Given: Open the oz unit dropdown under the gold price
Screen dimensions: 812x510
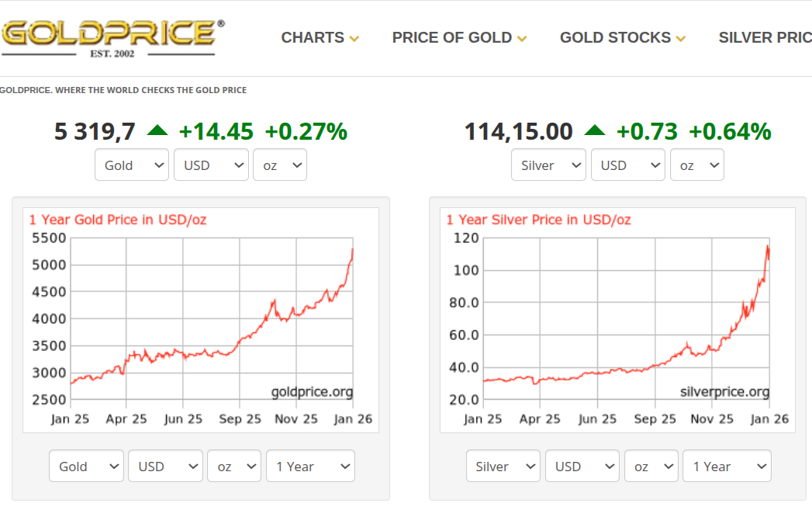Looking at the screenshot, I should tap(280, 165).
